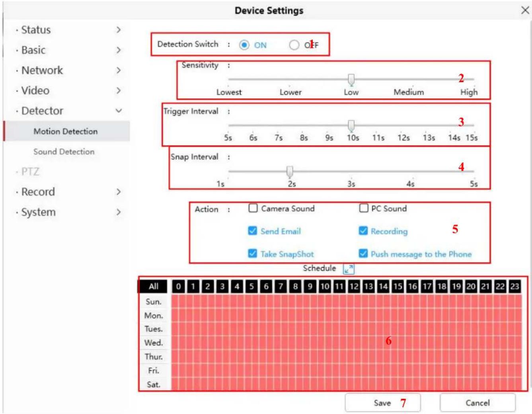The height and width of the screenshot is (414, 532).
Task: Select hour 18 column header
Action: [442, 286]
